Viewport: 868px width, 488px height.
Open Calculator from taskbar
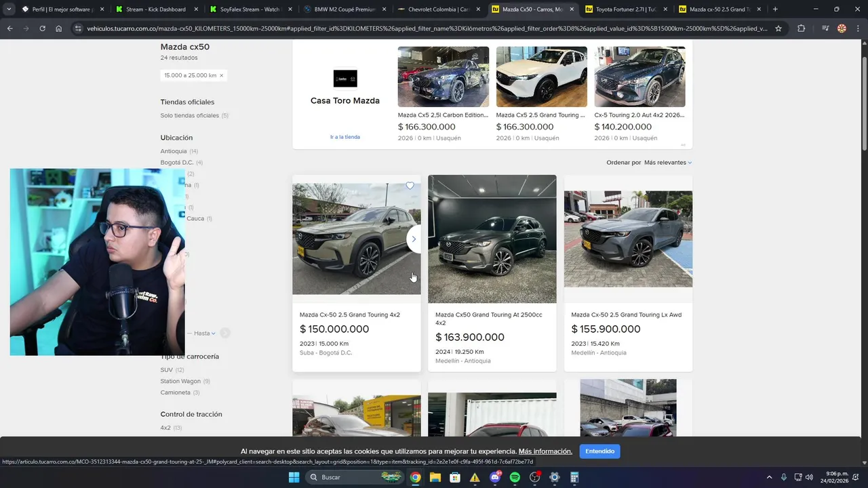pyautogui.click(x=574, y=477)
